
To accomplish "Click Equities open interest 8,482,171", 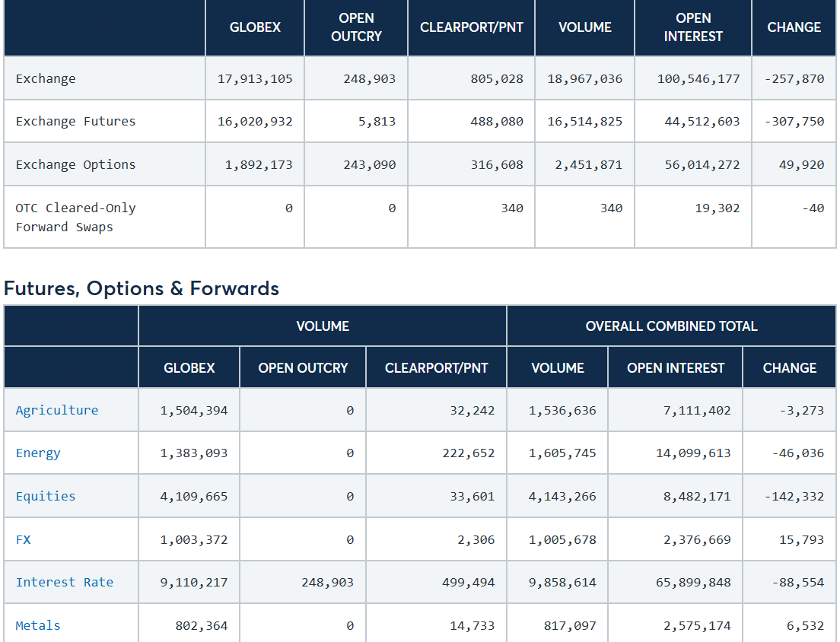I will [697, 497].
